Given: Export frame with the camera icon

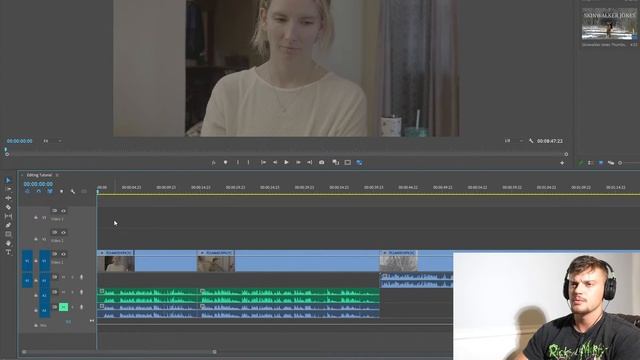Looking at the screenshot, I should coord(322,162).
